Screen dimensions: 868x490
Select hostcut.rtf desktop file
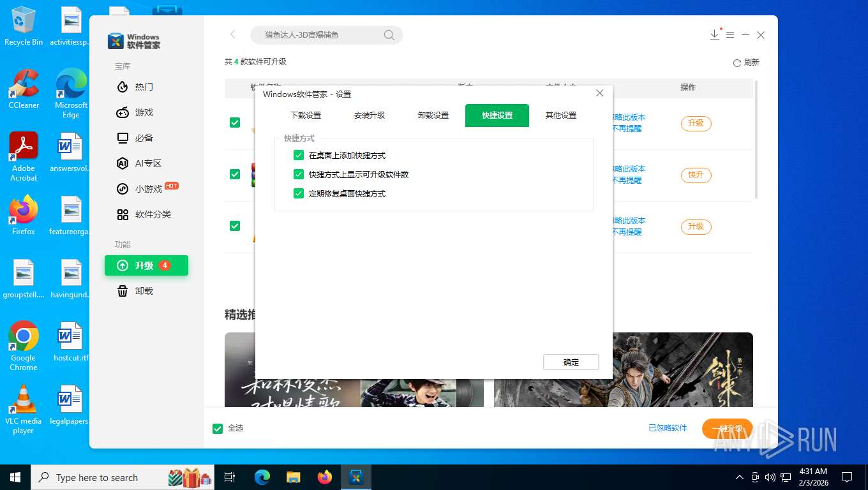[71, 342]
